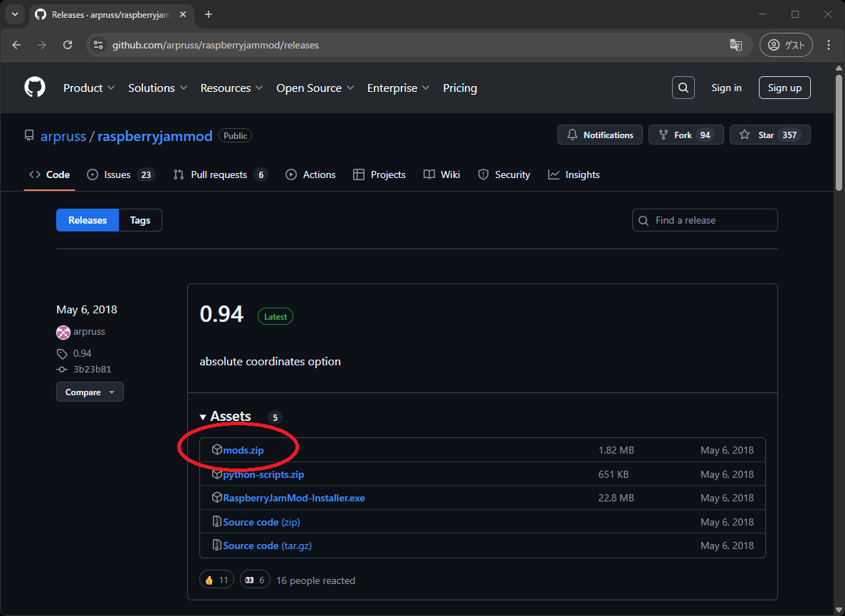Open the raspberryjammod repository link
The height and width of the screenshot is (616, 845).
click(154, 136)
